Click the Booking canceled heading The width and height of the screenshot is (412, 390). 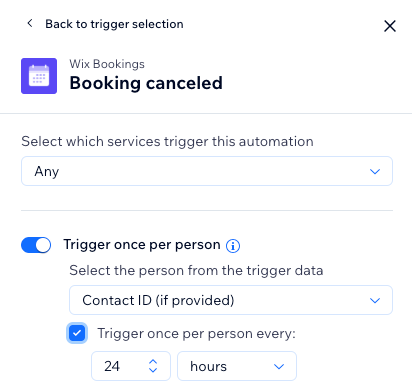(146, 83)
